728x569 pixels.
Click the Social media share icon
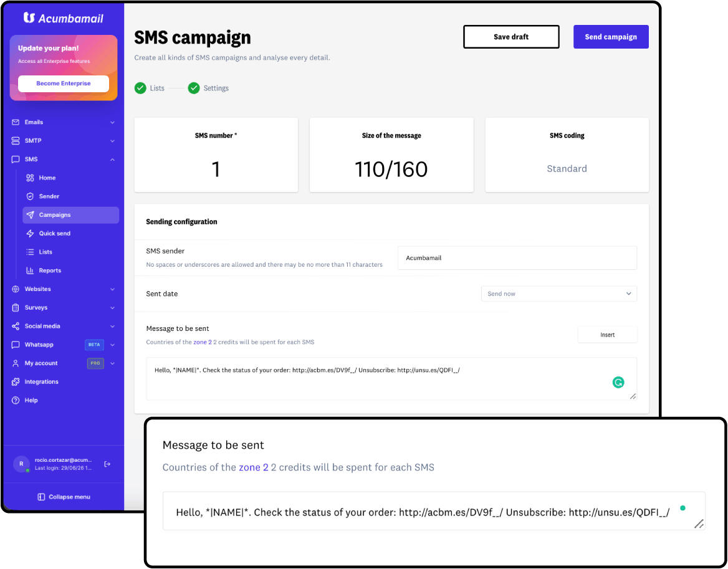click(x=16, y=327)
